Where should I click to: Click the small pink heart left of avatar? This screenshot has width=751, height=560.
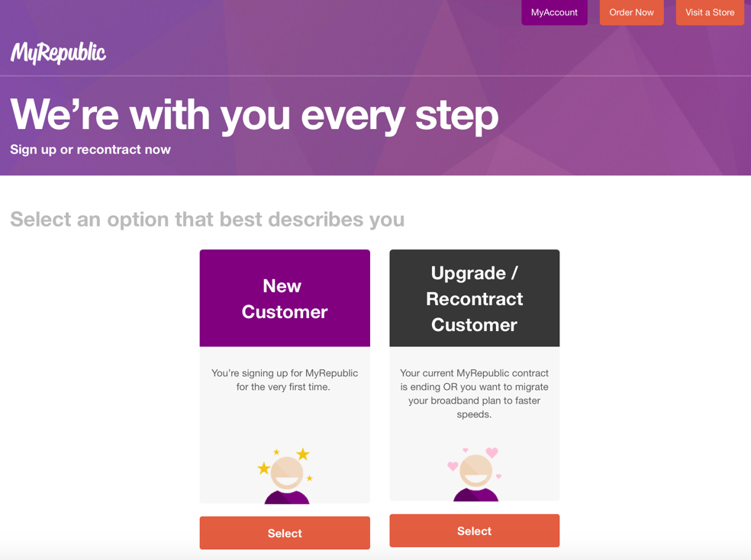pyautogui.click(x=453, y=465)
